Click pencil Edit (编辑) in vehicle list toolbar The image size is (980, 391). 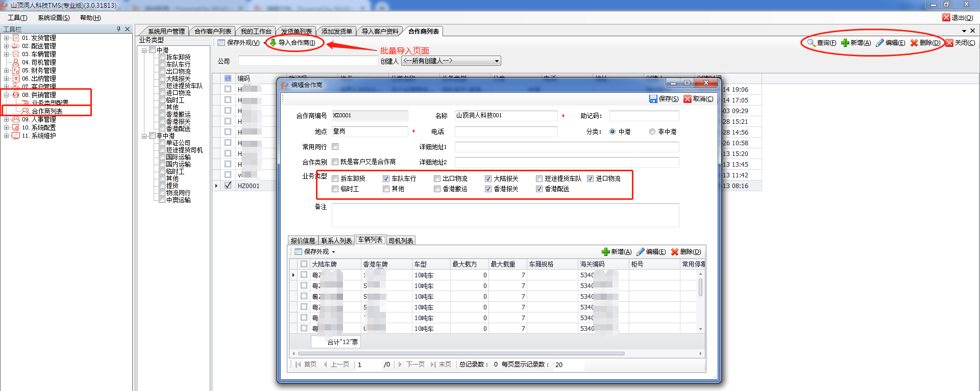click(x=641, y=252)
